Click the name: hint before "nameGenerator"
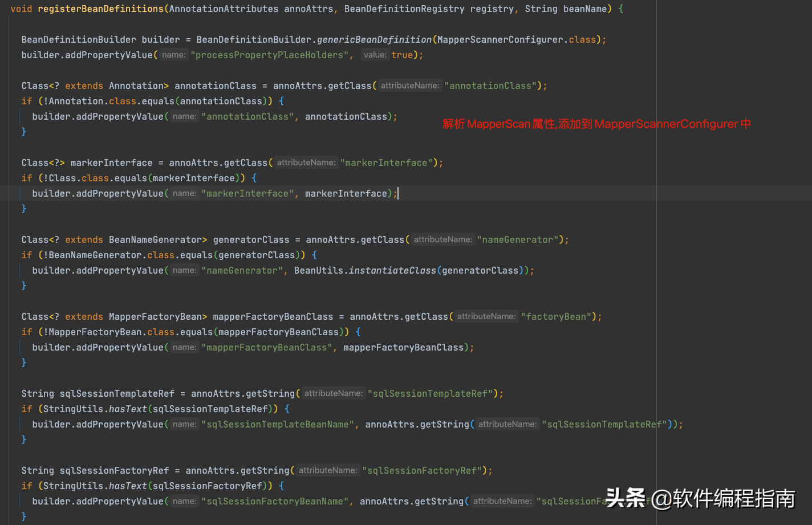 point(184,270)
